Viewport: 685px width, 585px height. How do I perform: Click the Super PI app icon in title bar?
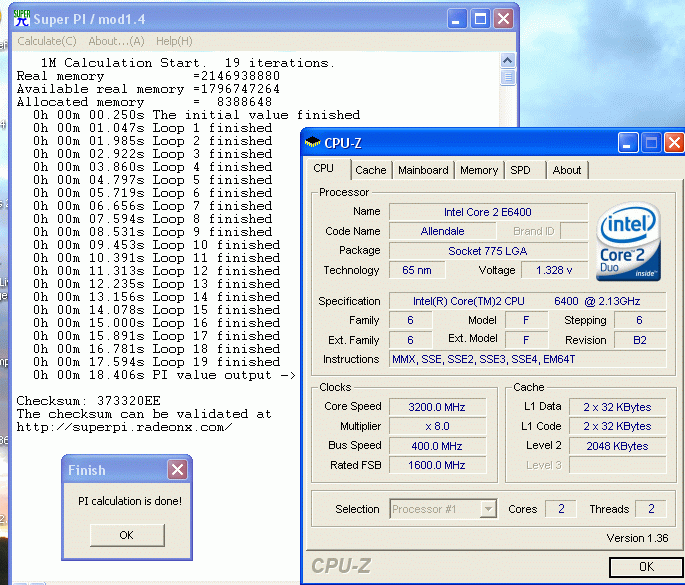coord(21,18)
